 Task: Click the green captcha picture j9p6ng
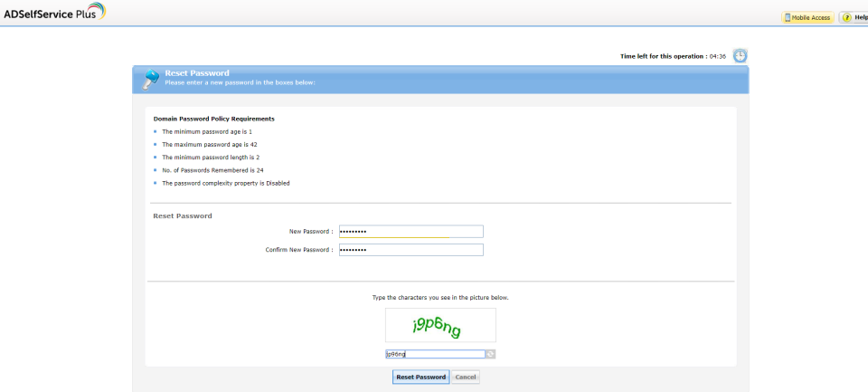440,326
